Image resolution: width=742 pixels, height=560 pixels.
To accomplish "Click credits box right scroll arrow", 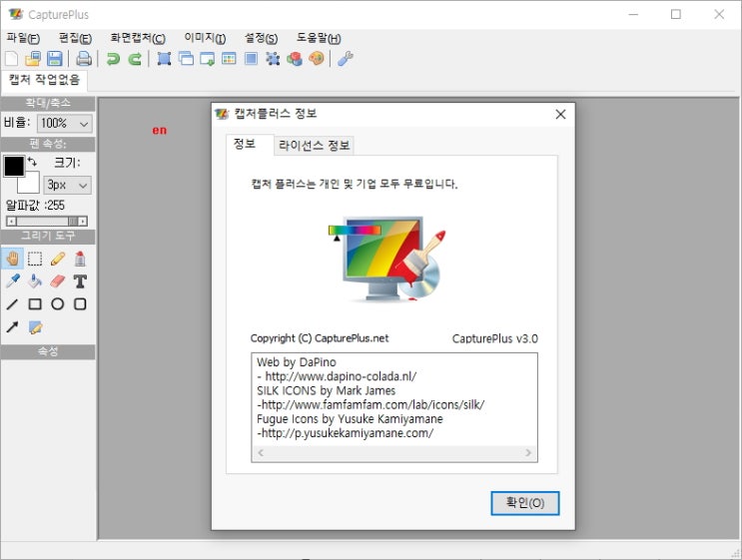I will (527, 452).
